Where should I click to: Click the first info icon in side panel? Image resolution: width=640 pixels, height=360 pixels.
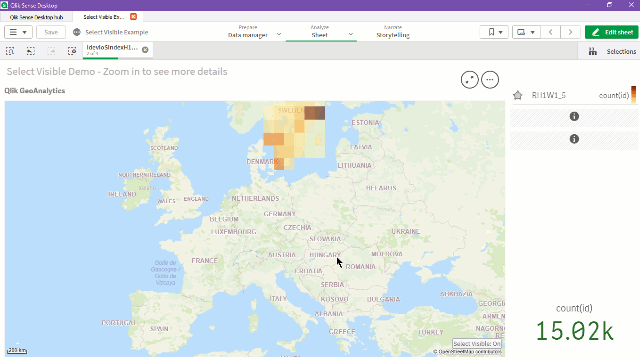click(574, 117)
